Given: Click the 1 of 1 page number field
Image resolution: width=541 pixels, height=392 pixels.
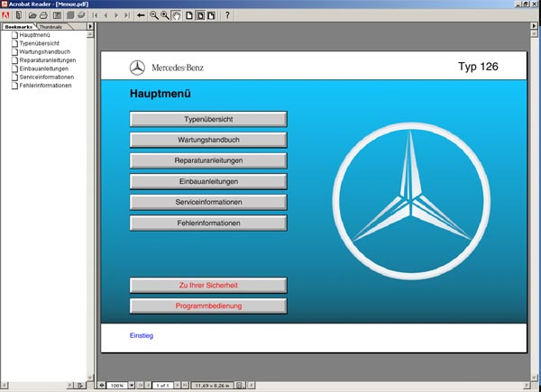Looking at the screenshot, I should point(162,385).
